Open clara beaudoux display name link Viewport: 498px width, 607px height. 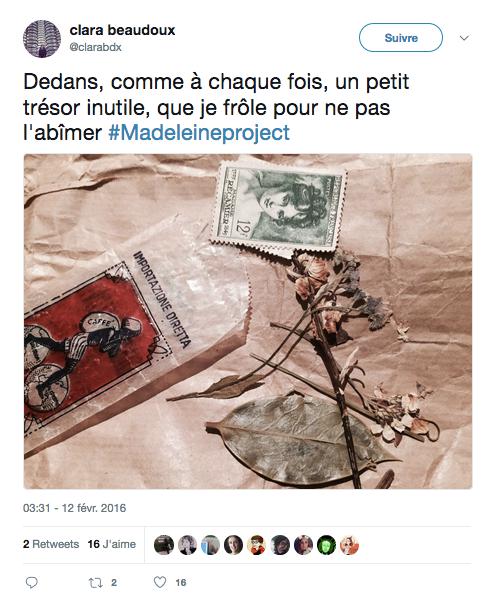[x=122, y=30]
